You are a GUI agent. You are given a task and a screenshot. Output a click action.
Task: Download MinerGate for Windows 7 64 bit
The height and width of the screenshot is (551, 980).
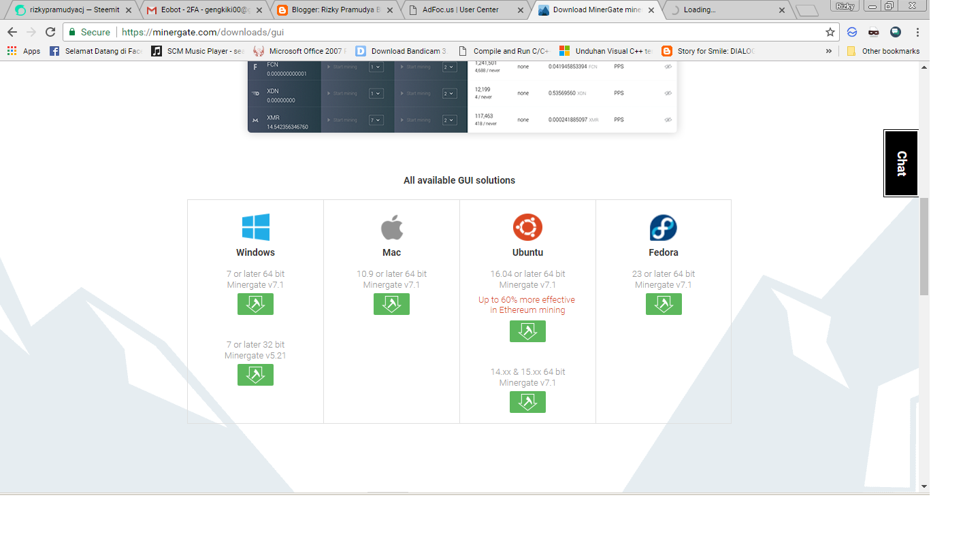tap(255, 304)
